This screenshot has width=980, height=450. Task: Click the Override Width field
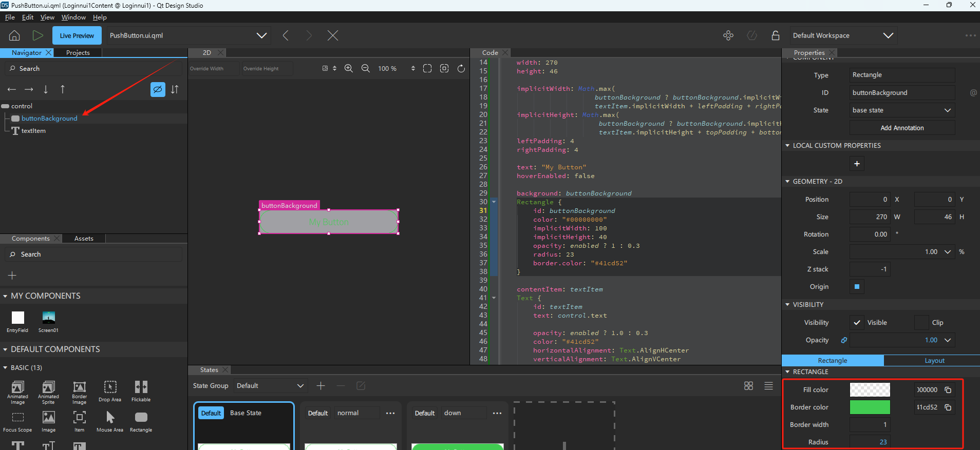(x=214, y=69)
